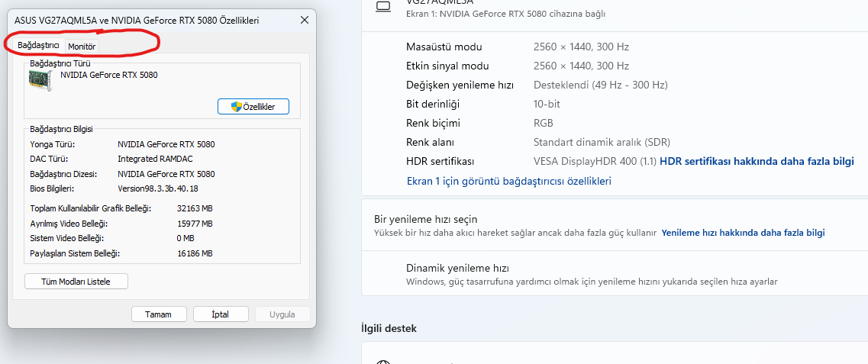
Task: Click the Toplam Kullanılabilir Grafik Belleği label
Action: click(91, 208)
